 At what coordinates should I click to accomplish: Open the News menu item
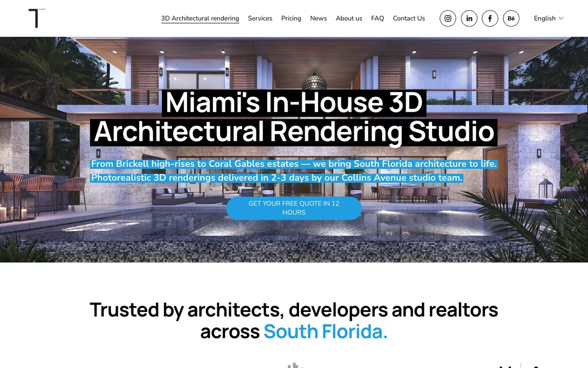[x=318, y=18]
